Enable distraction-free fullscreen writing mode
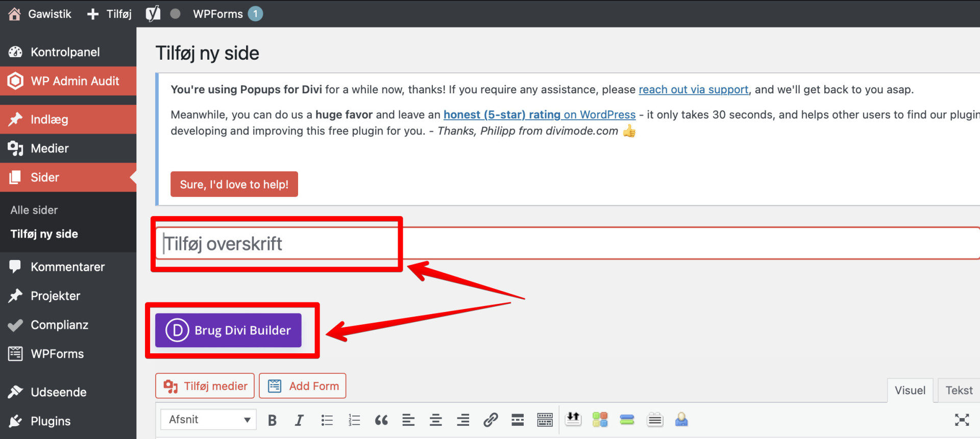Screen dimensions: 980x439 pyautogui.click(x=962, y=420)
